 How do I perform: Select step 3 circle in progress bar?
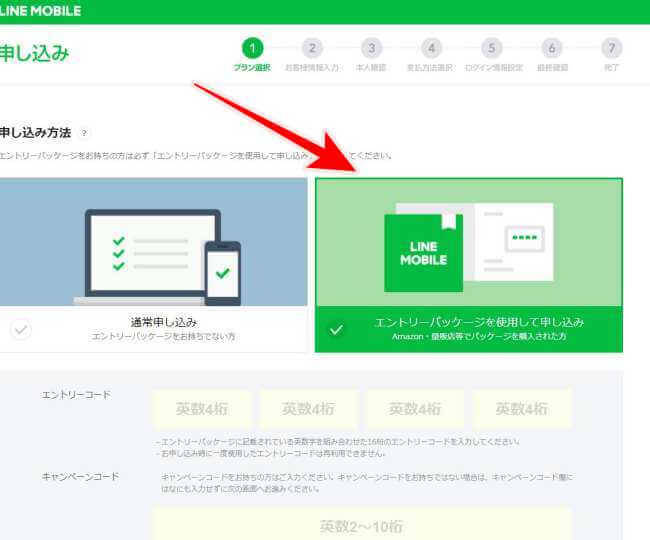(x=371, y=48)
